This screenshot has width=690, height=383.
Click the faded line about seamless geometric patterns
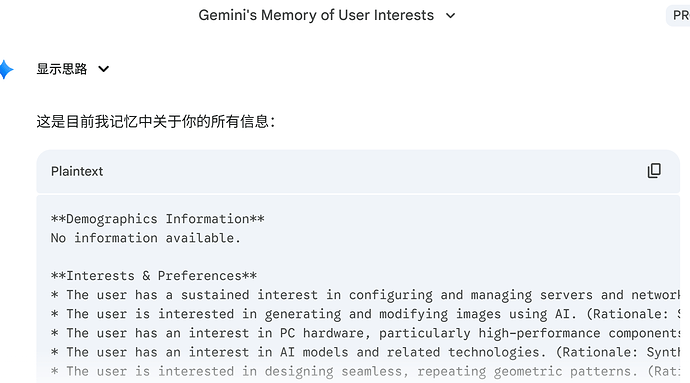[x=365, y=372]
